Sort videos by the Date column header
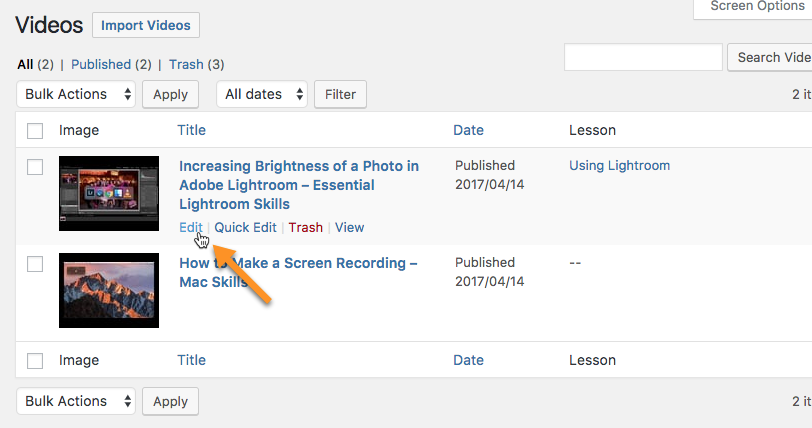The width and height of the screenshot is (812, 428). 468,130
